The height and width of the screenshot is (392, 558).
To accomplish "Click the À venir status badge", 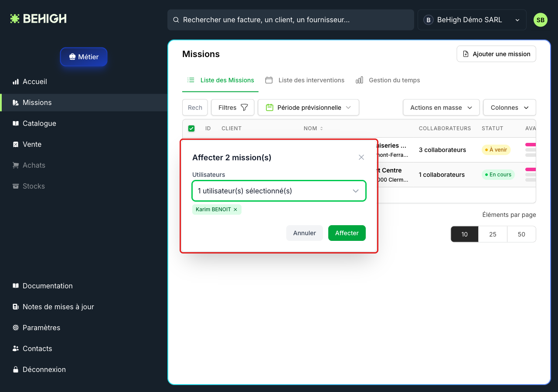I will pos(496,150).
